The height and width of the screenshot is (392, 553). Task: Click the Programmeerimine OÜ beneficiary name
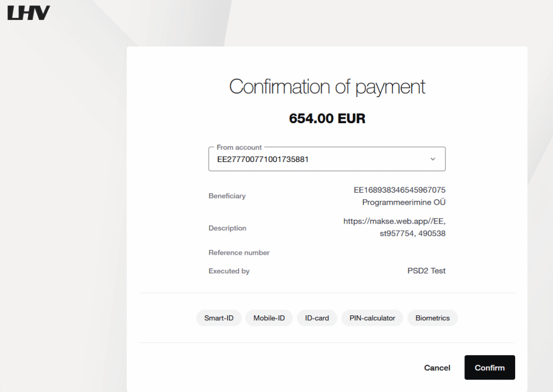pos(404,202)
